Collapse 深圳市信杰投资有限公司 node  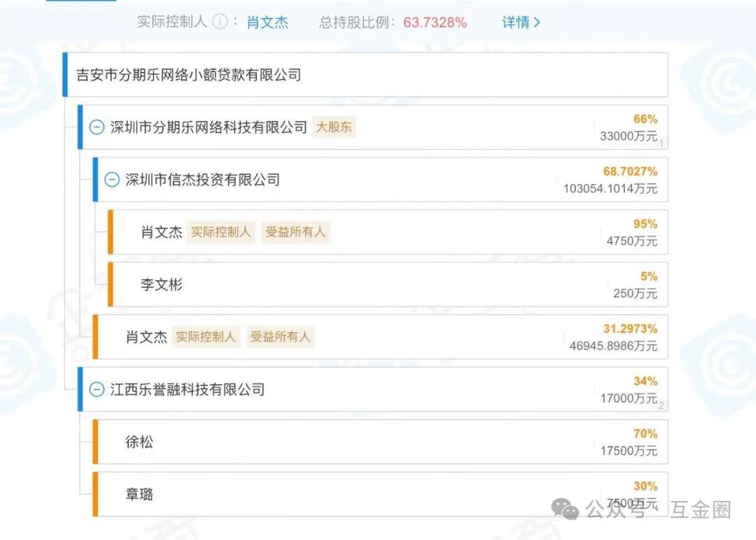click(x=112, y=180)
